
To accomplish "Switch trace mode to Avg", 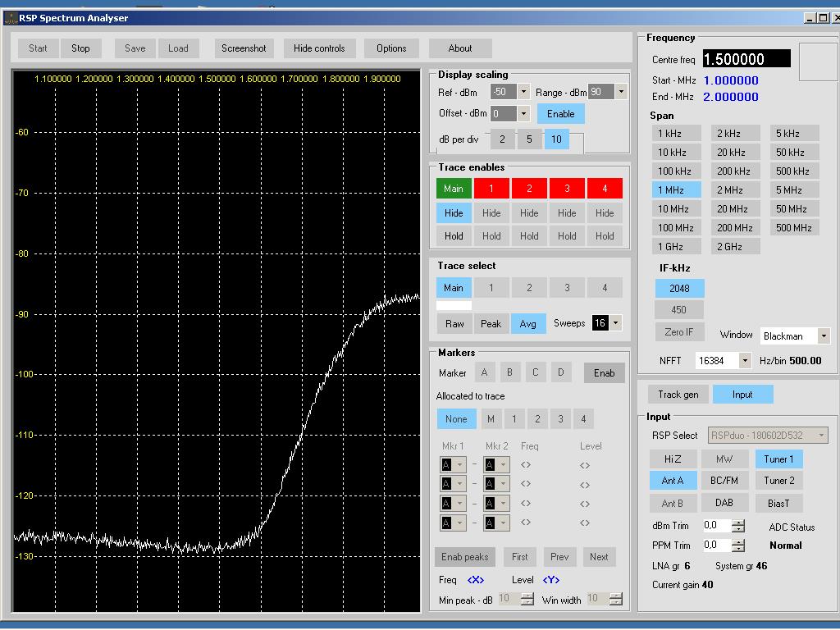I will (528, 323).
